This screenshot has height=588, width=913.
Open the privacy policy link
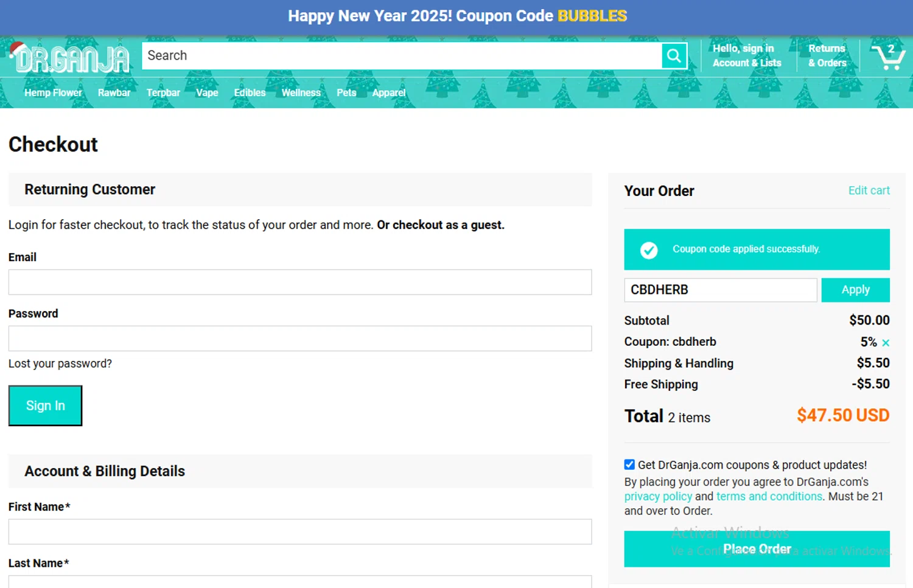(658, 496)
